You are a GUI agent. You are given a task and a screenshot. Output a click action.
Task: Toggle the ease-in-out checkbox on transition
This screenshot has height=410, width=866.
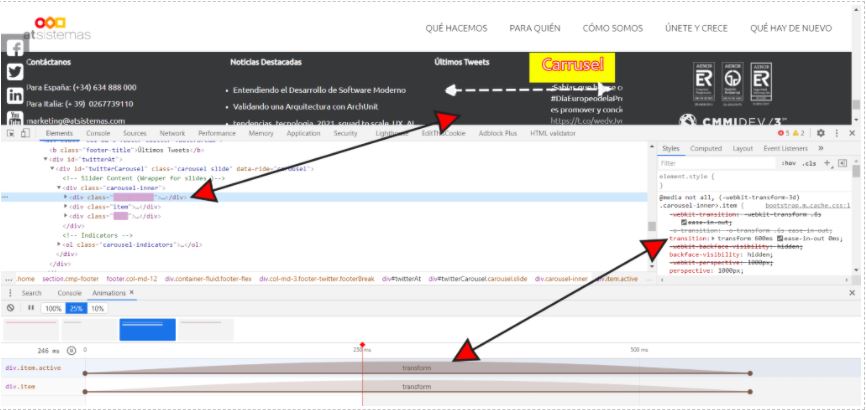780,238
